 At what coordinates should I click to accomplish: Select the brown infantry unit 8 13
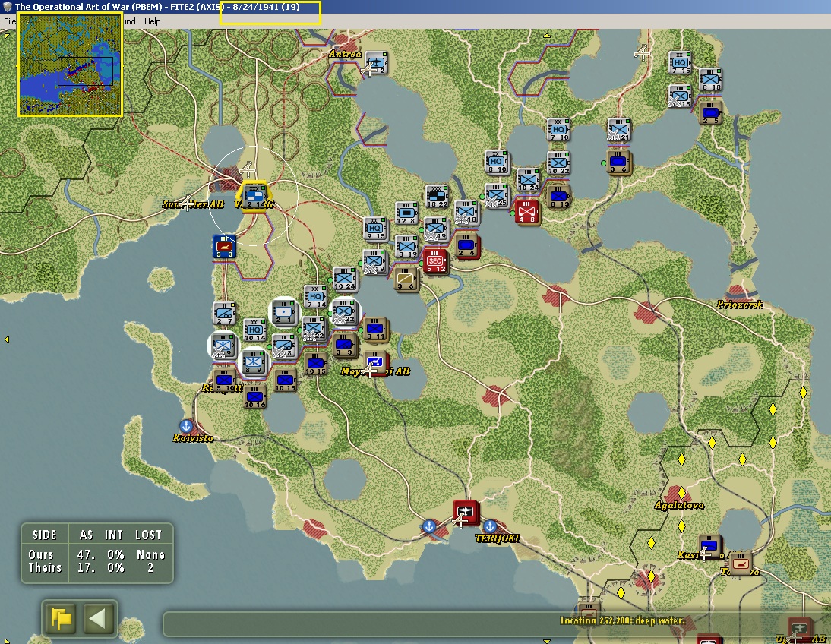pyautogui.click(x=558, y=197)
